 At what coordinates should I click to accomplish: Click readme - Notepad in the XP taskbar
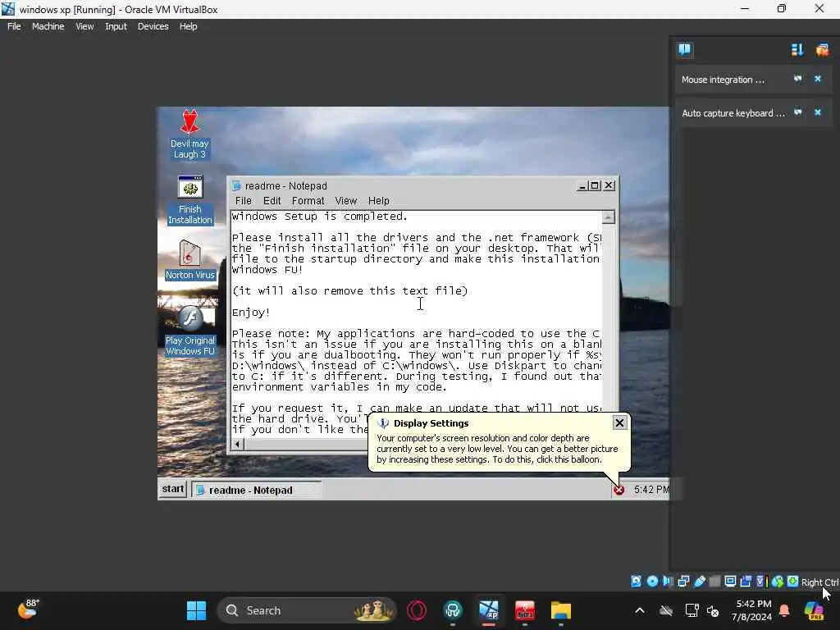coord(257,490)
